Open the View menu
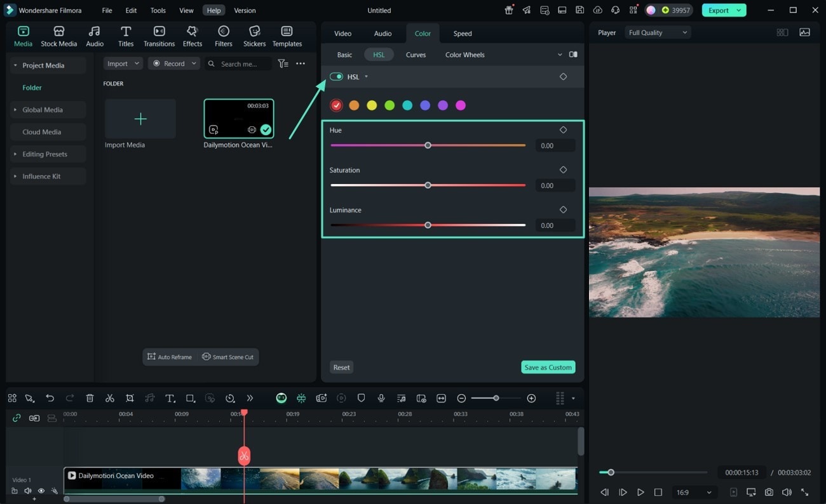Viewport: 826px width, 504px height. (x=186, y=10)
